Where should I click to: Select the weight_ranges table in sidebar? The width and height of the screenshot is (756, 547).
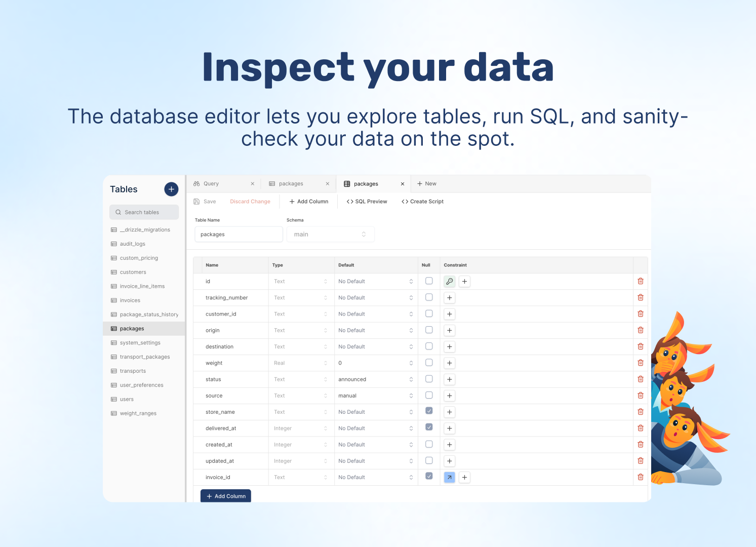144,413
